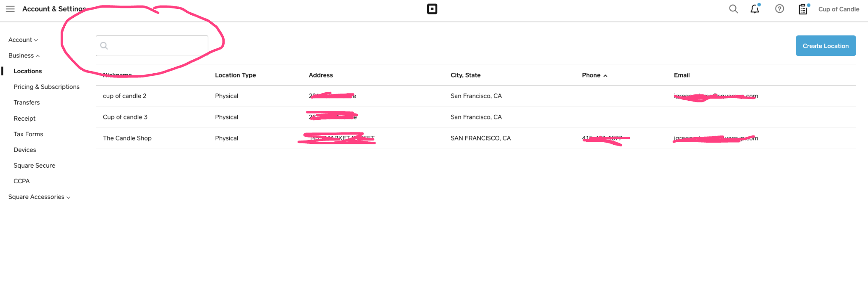Open the magnifier search icon in header
Viewport: 868px width, 306px height.
(x=733, y=9)
